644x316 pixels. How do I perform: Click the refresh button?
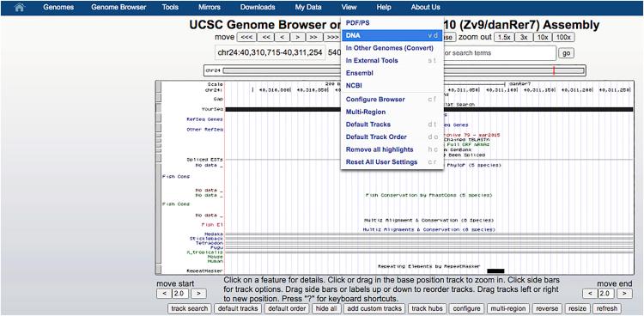click(606, 308)
